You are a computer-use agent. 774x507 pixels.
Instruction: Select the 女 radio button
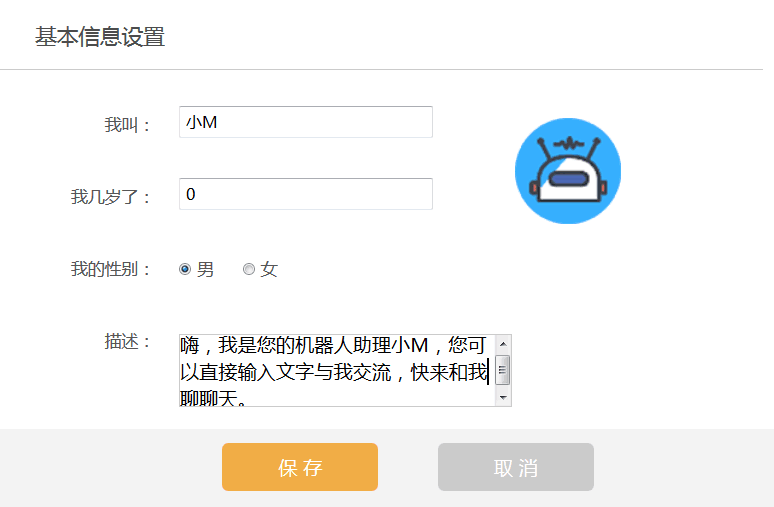249,269
